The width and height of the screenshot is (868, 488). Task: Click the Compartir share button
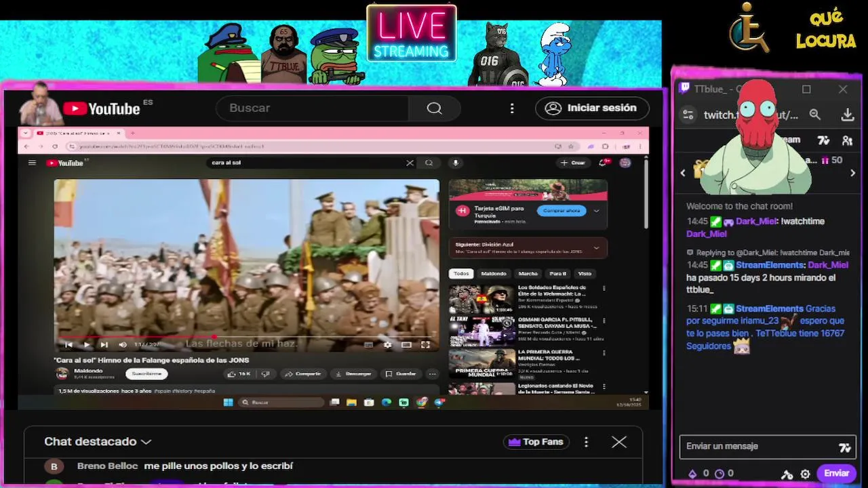pyautogui.click(x=302, y=373)
